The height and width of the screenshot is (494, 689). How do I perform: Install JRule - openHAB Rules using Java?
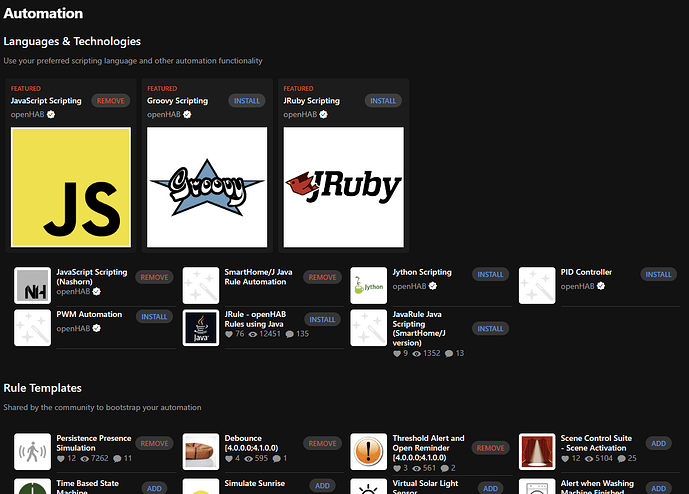(x=322, y=320)
